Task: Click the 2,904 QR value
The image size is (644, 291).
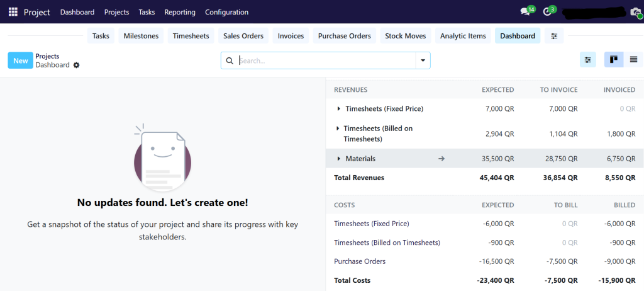Action: [499, 134]
